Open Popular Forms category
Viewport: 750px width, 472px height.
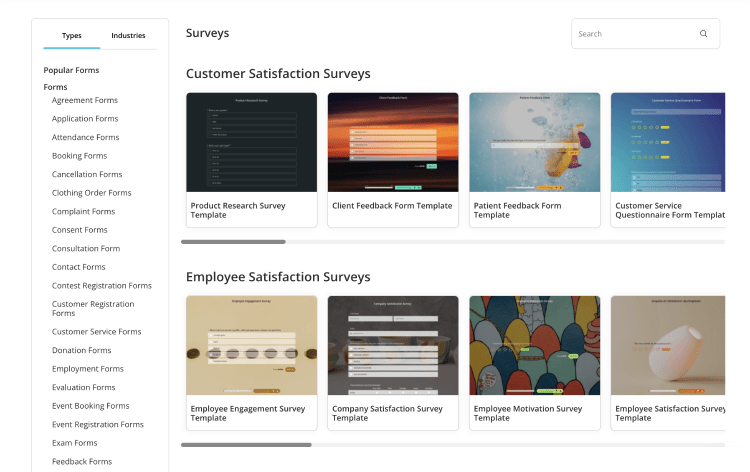(71, 70)
